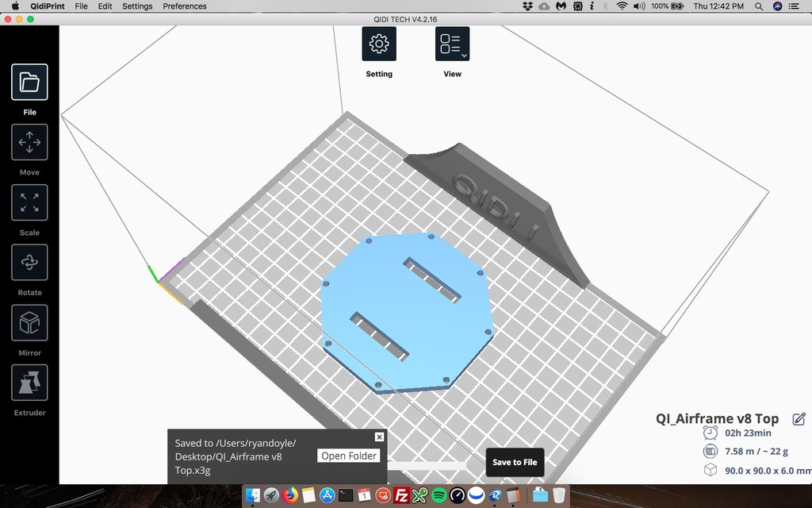812x508 pixels.
Task: Launch FileZilla from the Dock
Action: pos(401,495)
